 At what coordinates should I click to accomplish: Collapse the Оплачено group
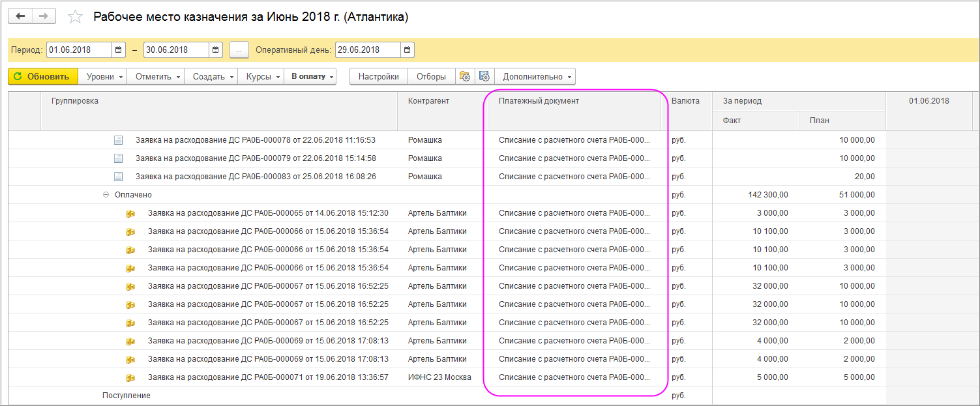click(106, 195)
